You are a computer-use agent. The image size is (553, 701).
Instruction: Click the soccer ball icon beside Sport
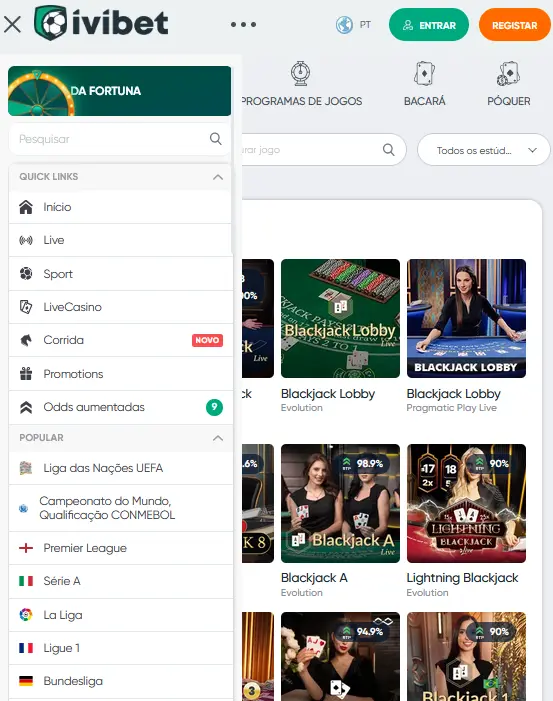(26, 274)
